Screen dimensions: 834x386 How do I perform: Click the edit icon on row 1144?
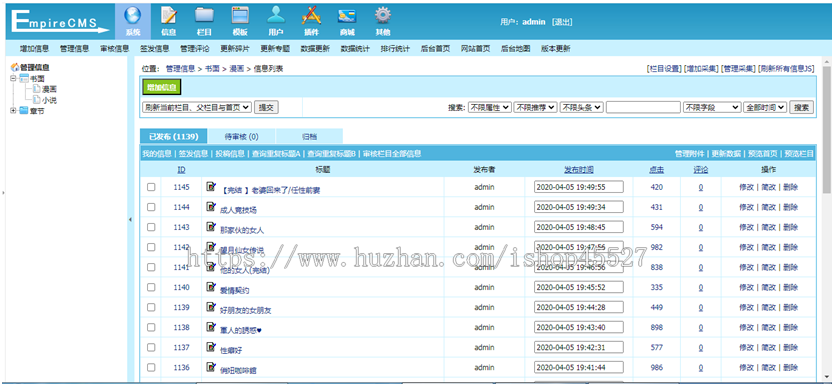tap(211, 207)
